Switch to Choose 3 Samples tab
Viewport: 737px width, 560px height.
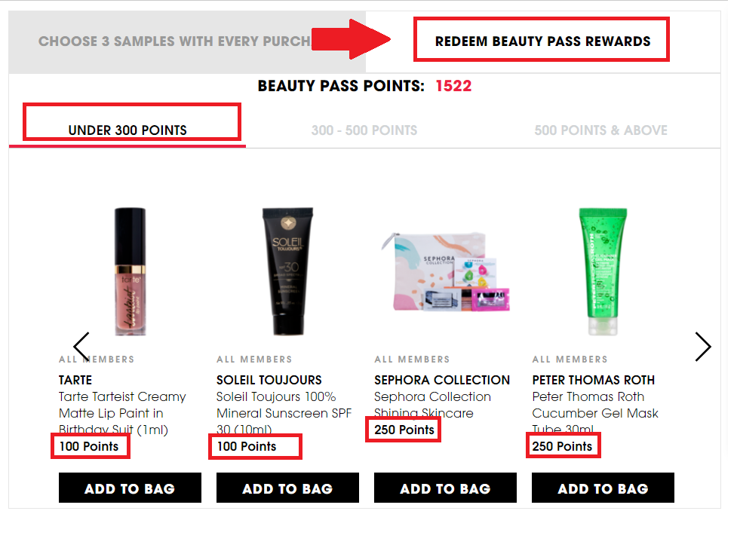[174, 41]
